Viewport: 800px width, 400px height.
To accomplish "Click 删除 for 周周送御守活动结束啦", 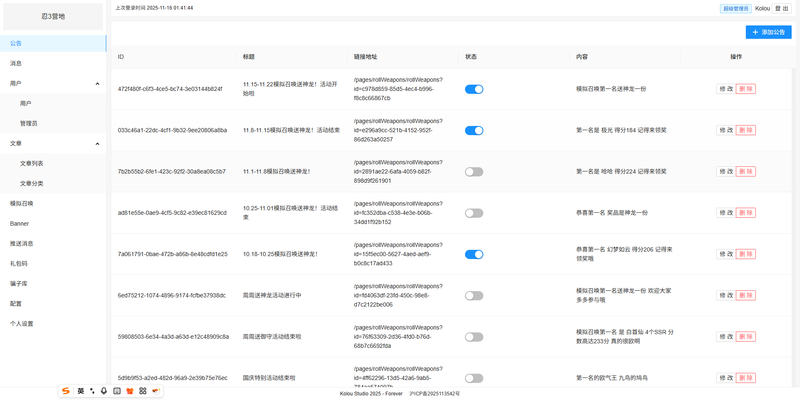I will [x=746, y=337].
